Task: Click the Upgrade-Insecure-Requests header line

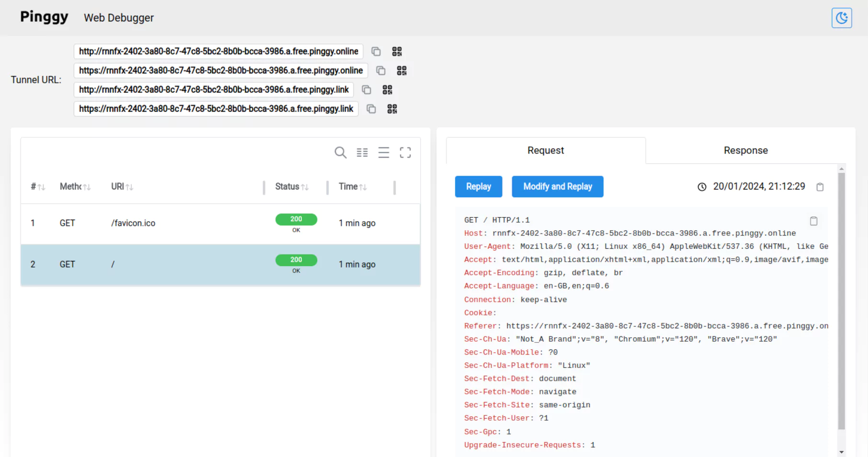Action: pos(529,445)
